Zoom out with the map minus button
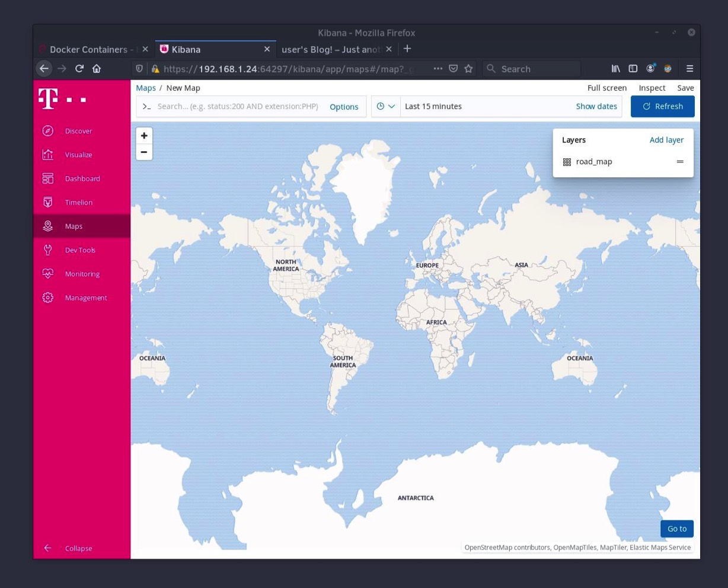 (x=144, y=152)
